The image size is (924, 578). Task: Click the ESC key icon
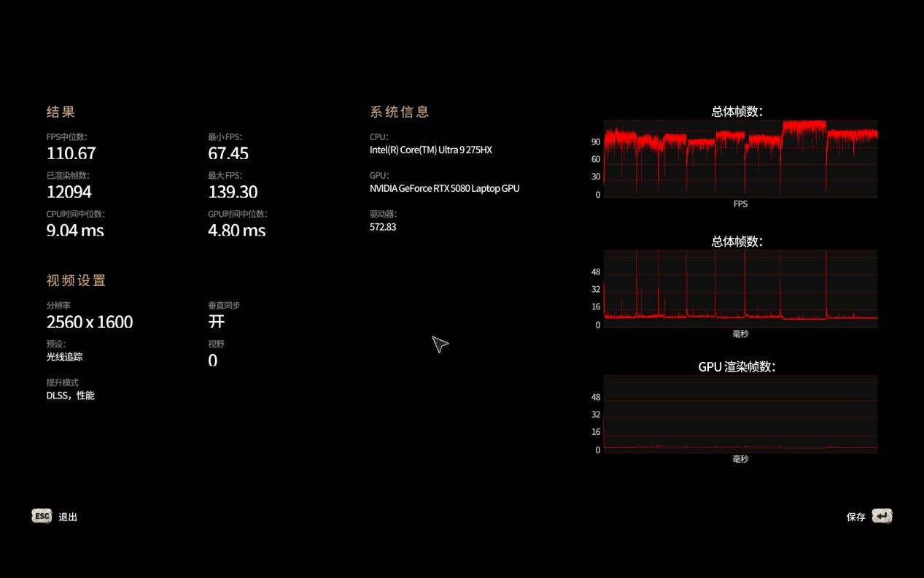[x=42, y=516]
